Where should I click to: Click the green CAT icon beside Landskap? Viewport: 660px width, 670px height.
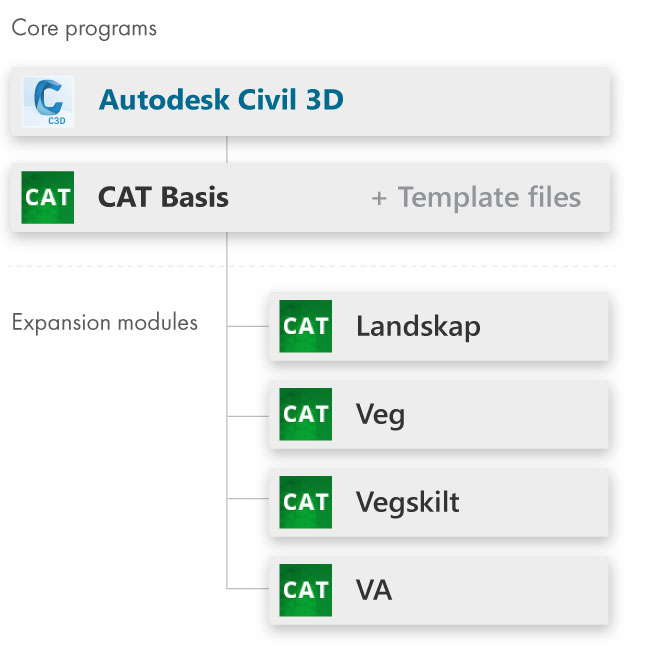pyautogui.click(x=305, y=326)
